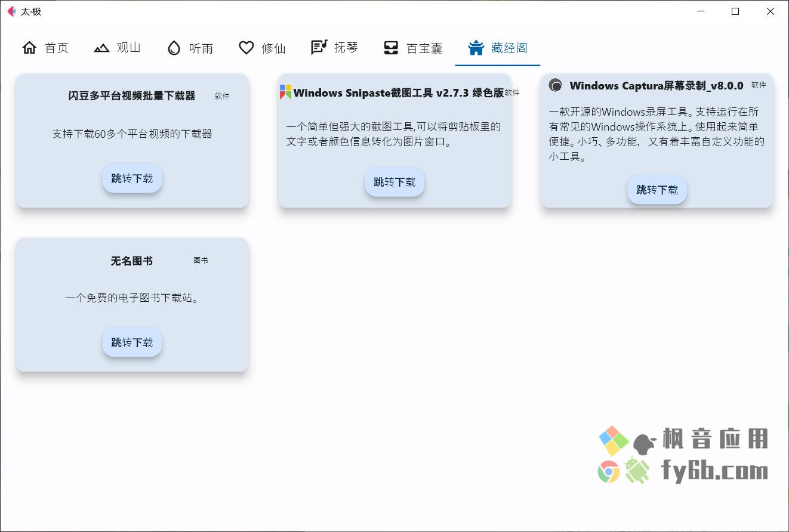Click the title Windows Snipaste截图工具 v2.7.3 绿色版

click(399, 93)
